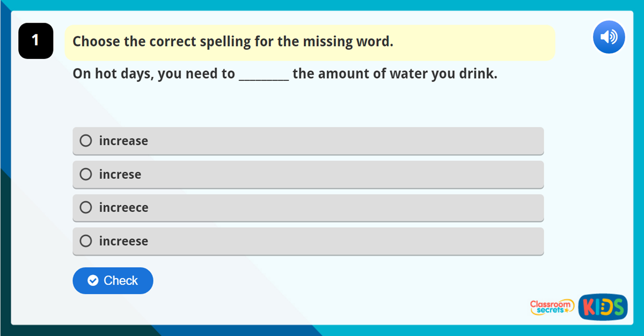Click the "increese" answer word
Screen dimensions: 644x336
coord(123,241)
